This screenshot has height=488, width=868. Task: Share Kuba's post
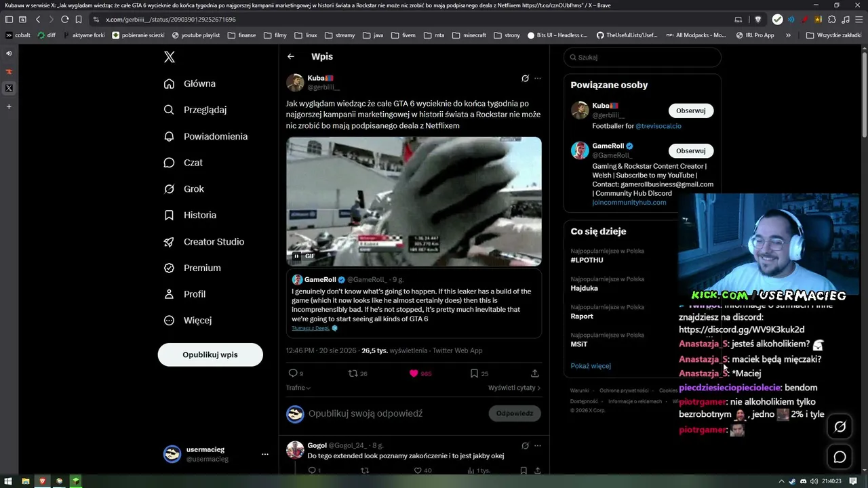coord(535,373)
